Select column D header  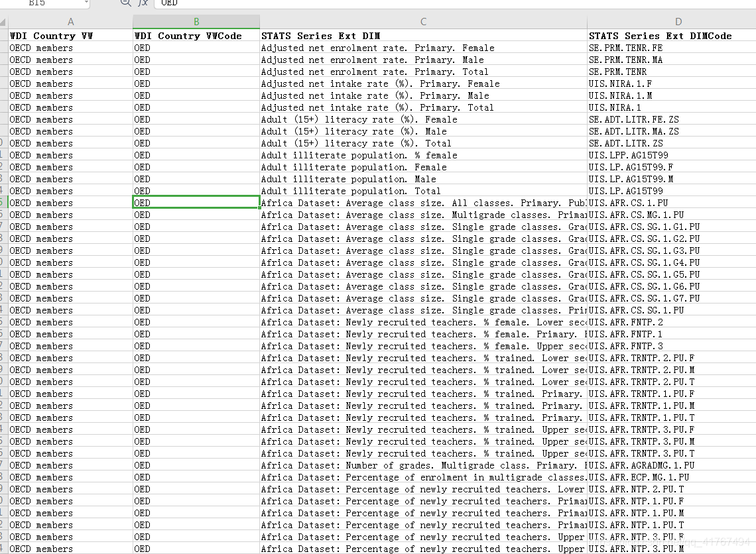[x=672, y=22]
